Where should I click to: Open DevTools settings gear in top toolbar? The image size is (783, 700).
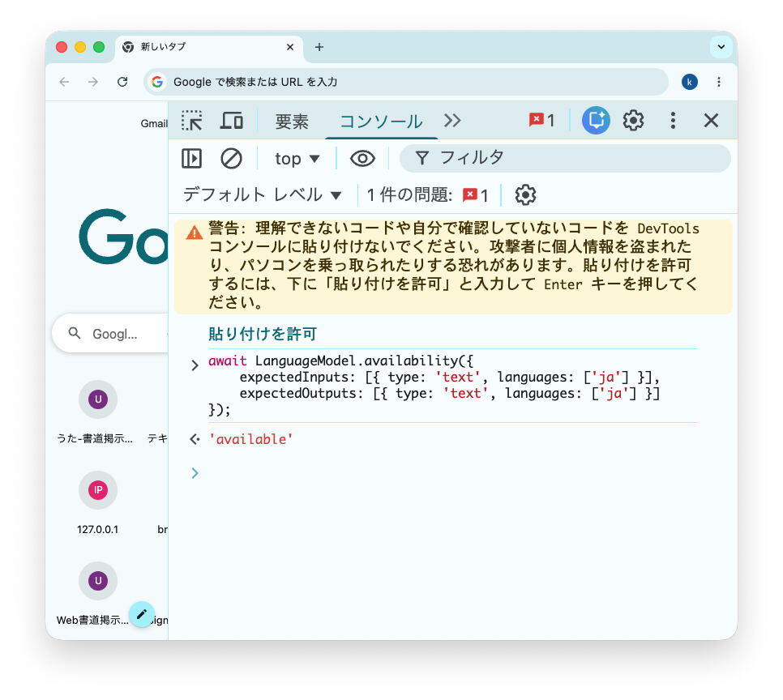(x=633, y=121)
